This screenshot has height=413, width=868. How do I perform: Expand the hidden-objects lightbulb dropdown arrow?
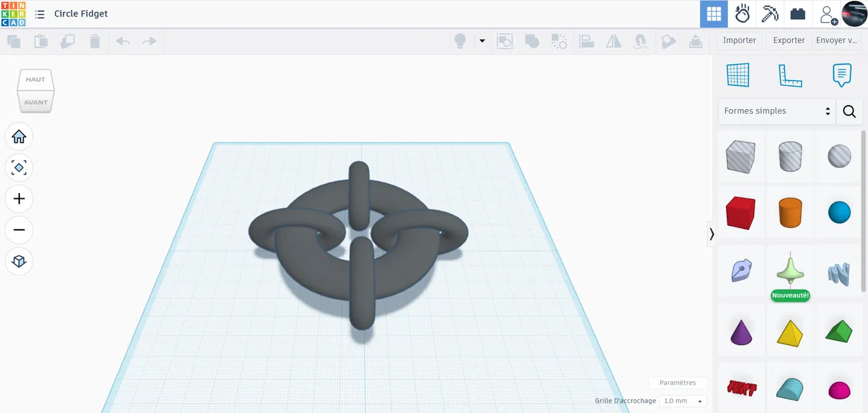click(x=482, y=41)
